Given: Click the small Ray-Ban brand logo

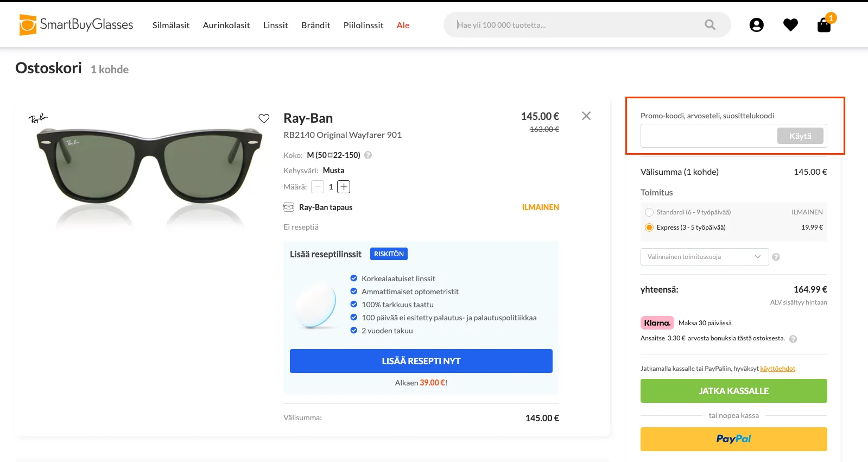Looking at the screenshot, I should coord(38,118).
